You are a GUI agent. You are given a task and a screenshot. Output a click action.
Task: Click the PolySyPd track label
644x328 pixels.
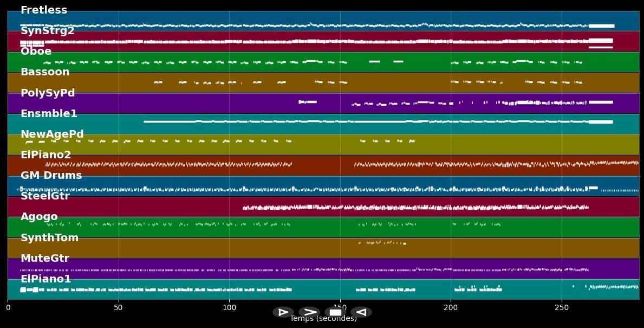tap(48, 93)
